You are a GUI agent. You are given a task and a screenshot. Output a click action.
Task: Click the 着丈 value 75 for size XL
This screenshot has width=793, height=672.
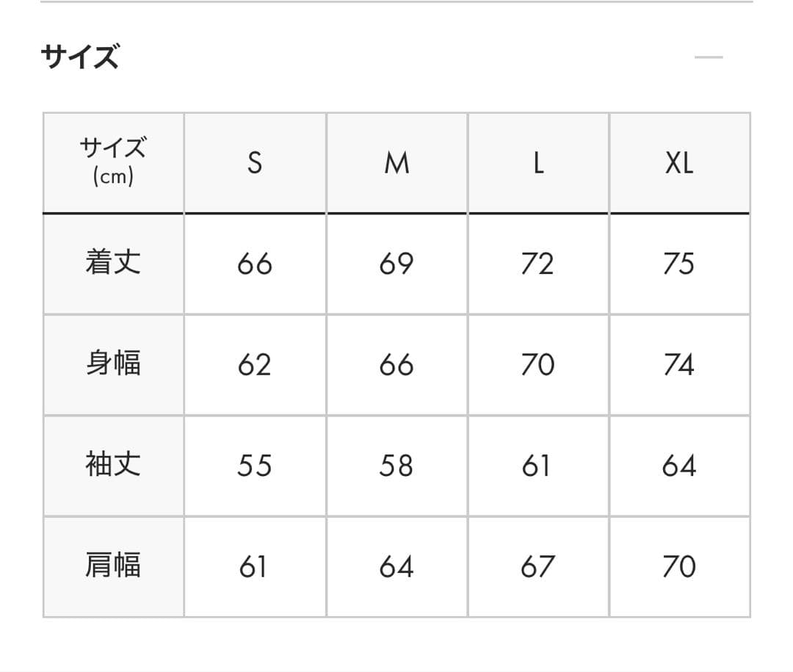point(681,262)
